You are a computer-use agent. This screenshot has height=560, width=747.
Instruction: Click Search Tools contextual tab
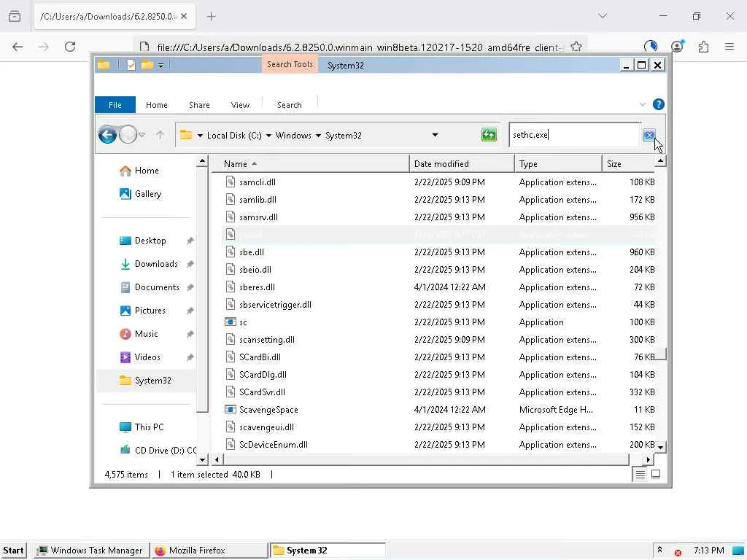[289, 64]
